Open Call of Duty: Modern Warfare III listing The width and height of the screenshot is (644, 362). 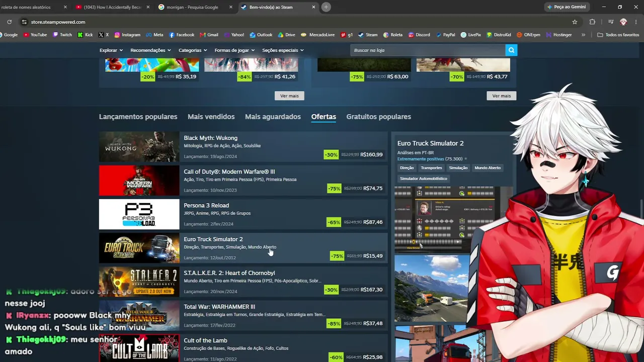(243, 180)
